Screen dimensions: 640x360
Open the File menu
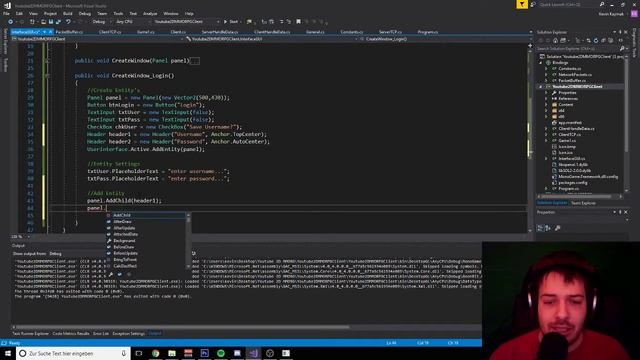click(x=7, y=13)
